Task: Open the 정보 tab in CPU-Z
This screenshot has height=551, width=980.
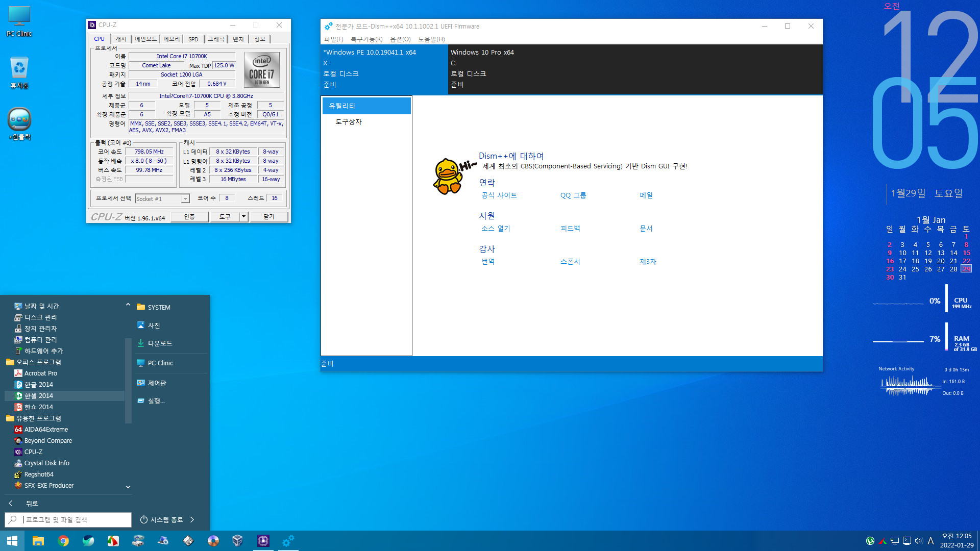Action: (260, 39)
